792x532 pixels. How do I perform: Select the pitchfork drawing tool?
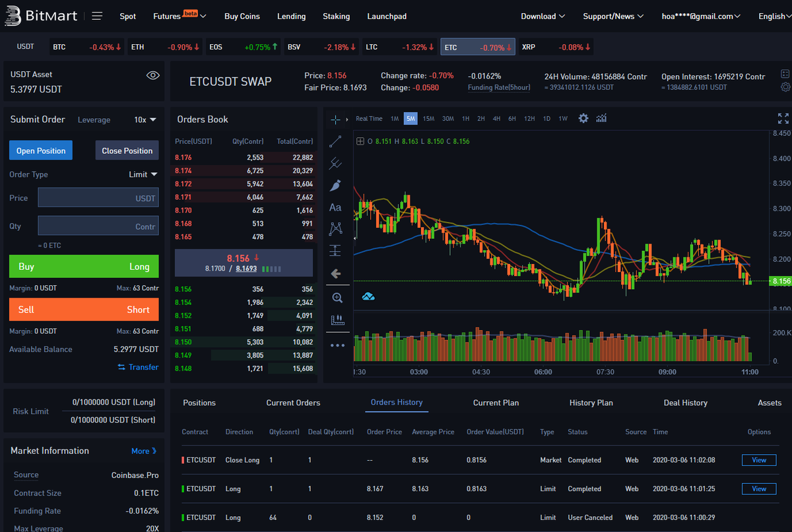click(x=335, y=163)
